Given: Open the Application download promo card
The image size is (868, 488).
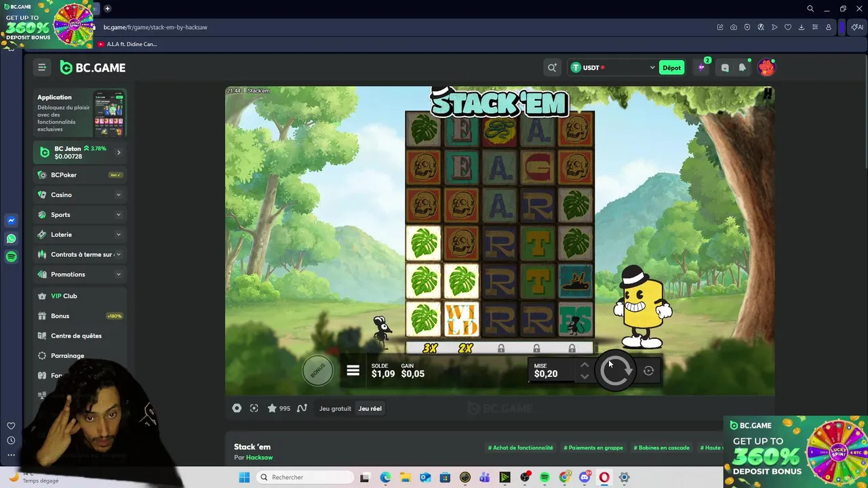Looking at the screenshot, I should 80,113.
